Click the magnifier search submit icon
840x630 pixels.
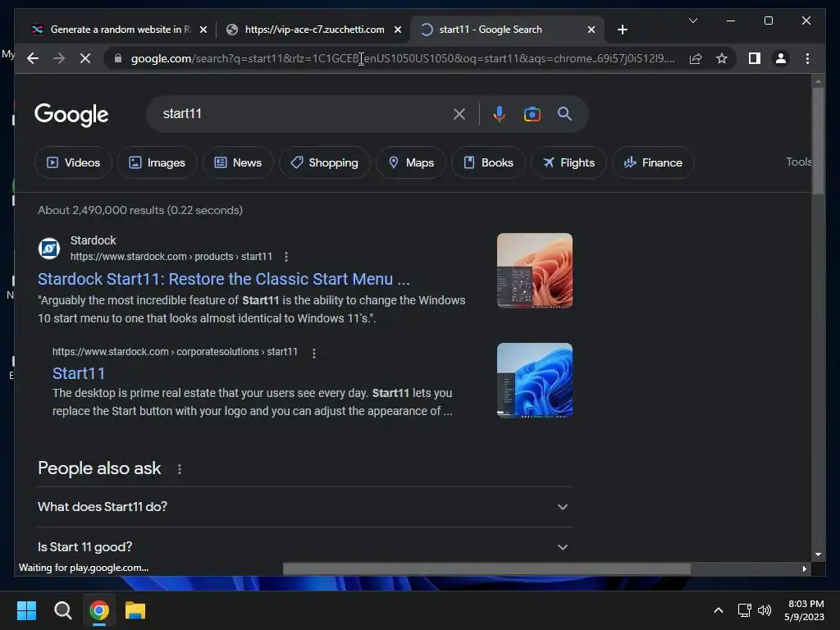[x=564, y=113]
